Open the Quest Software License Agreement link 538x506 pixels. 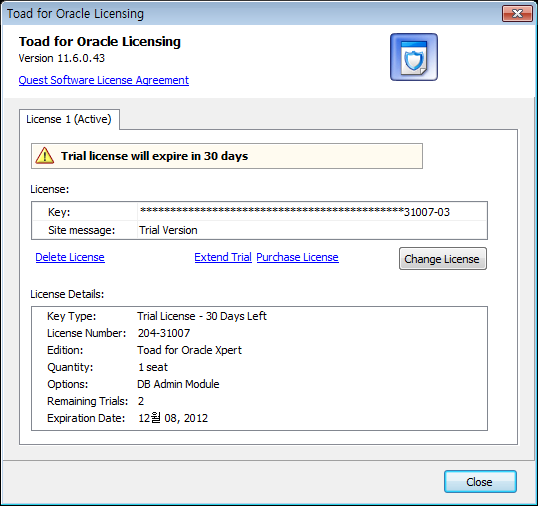click(104, 80)
